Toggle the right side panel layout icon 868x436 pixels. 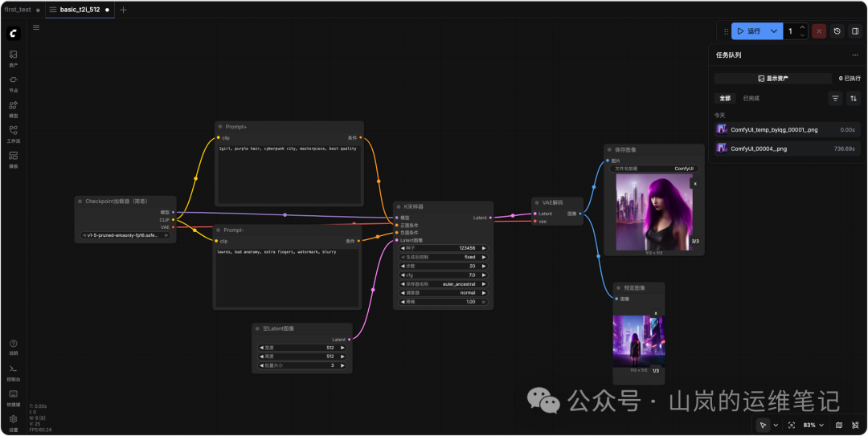pyautogui.click(x=854, y=31)
